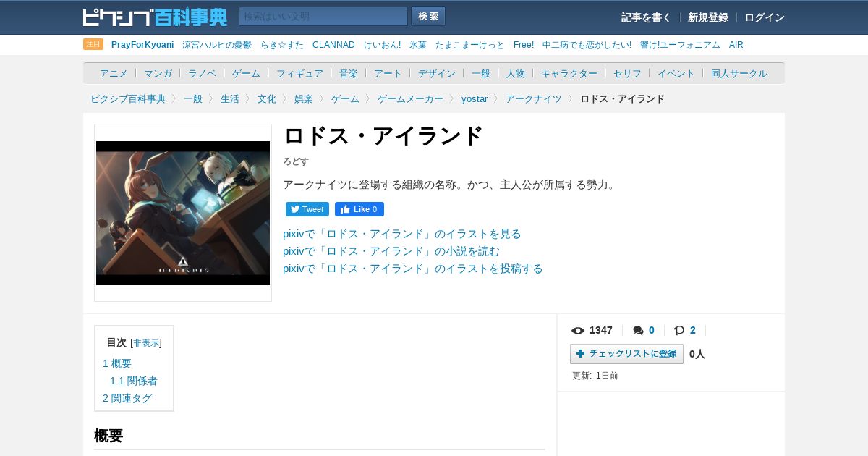This screenshot has width=868, height=456.
Task: Jump to 2 関連タグ section
Action: point(127,398)
